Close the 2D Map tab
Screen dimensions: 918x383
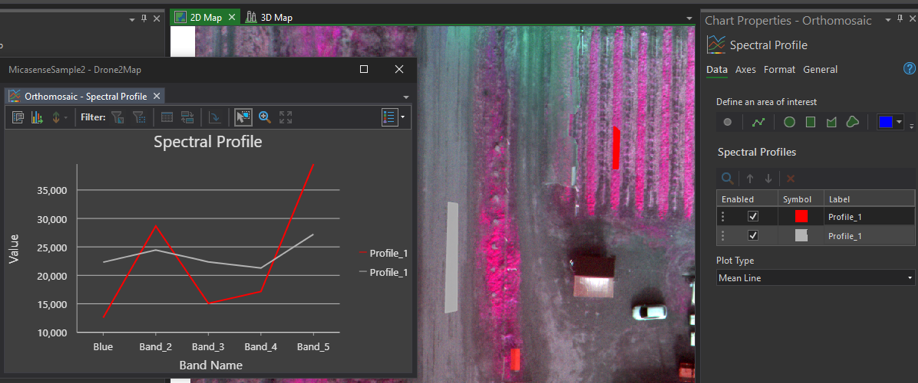click(x=231, y=18)
